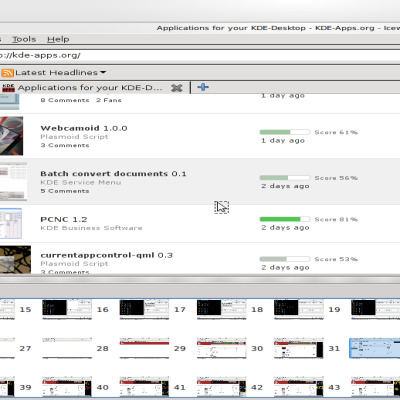Click the KDE favicon on the tab

click(x=8, y=88)
